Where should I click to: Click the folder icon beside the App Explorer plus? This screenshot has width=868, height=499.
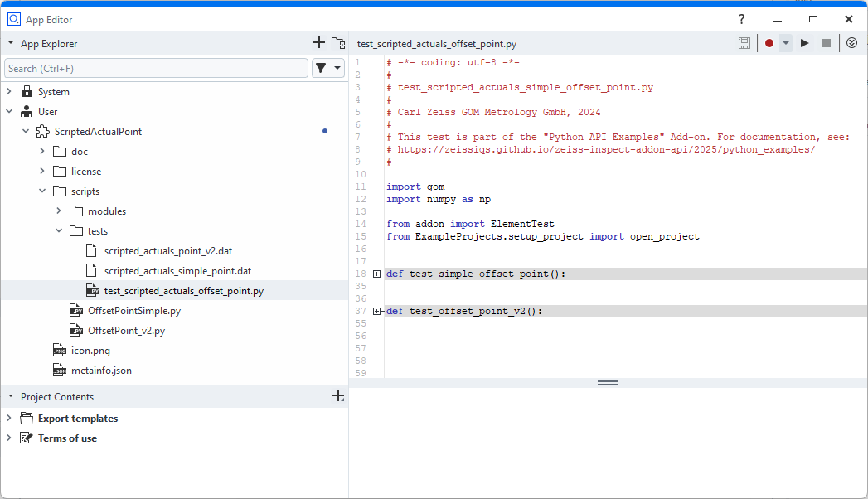(338, 43)
